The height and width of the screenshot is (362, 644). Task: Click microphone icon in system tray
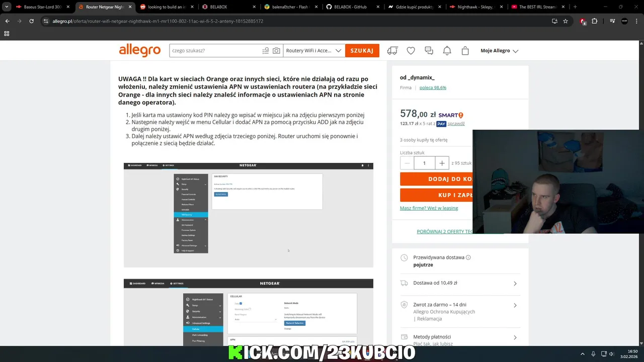tap(593, 354)
